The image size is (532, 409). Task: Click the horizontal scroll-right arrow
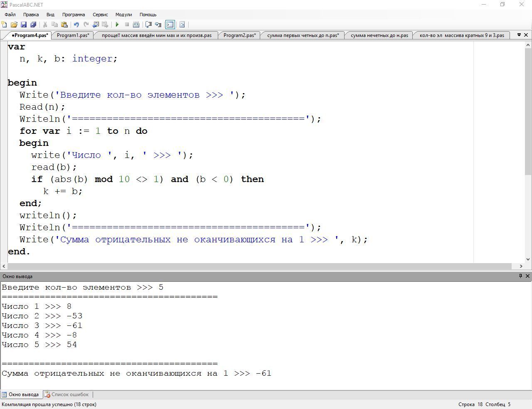pyautogui.click(x=521, y=266)
